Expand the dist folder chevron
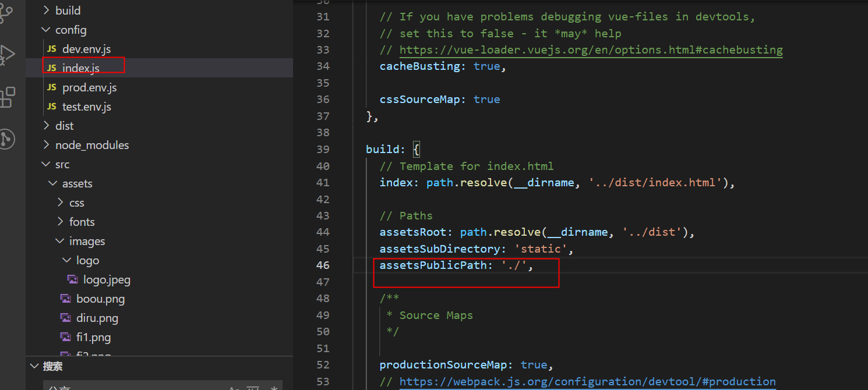Image resolution: width=868 pixels, height=390 pixels. point(47,126)
